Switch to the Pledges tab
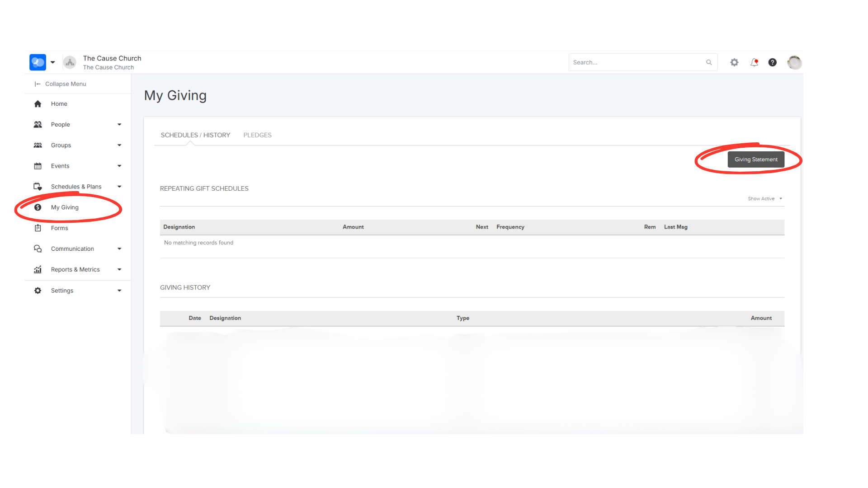Image resolution: width=868 pixels, height=488 pixels. click(257, 135)
